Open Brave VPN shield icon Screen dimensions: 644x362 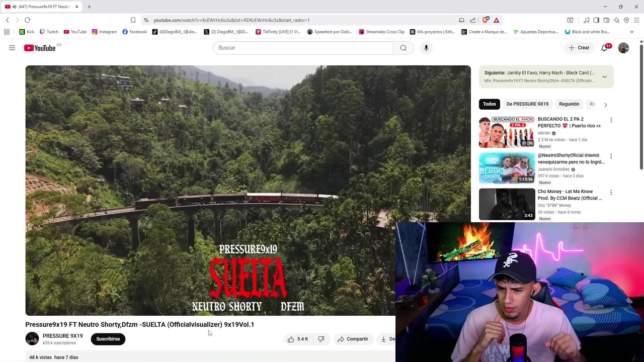626,20
